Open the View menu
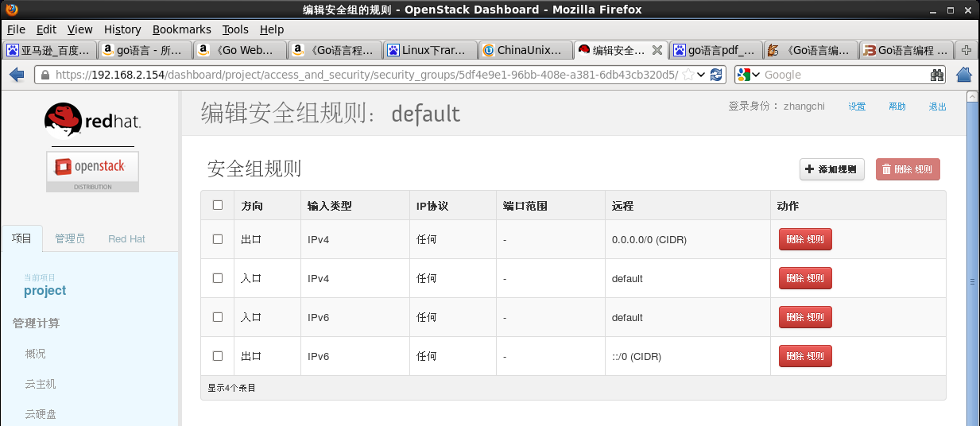The width and height of the screenshot is (980, 426). [x=79, y=29]
